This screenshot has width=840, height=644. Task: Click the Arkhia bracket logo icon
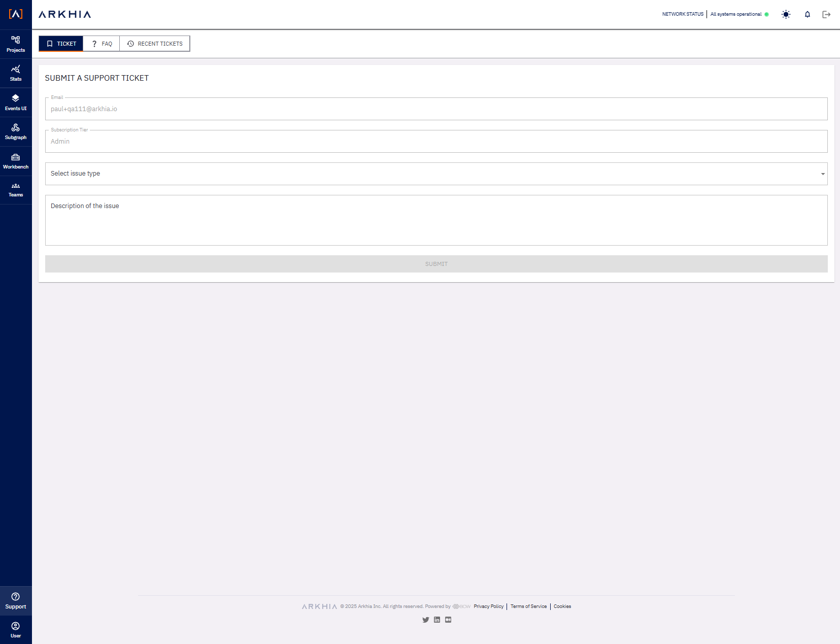tap(16, 14)
